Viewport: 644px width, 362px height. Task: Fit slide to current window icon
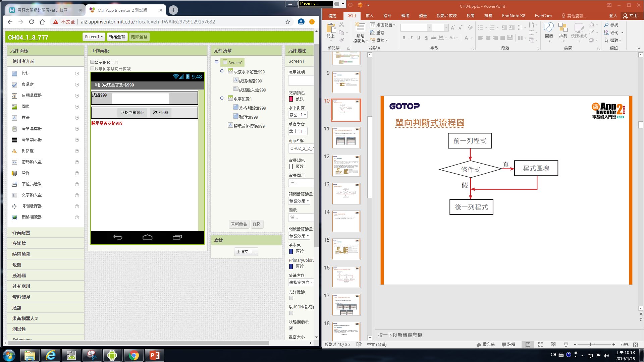[x=635, y=345]
